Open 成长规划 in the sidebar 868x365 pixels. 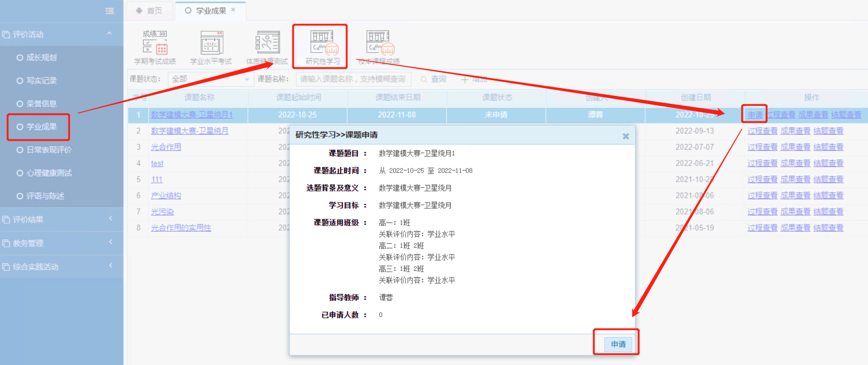click(x=41, y=58)
